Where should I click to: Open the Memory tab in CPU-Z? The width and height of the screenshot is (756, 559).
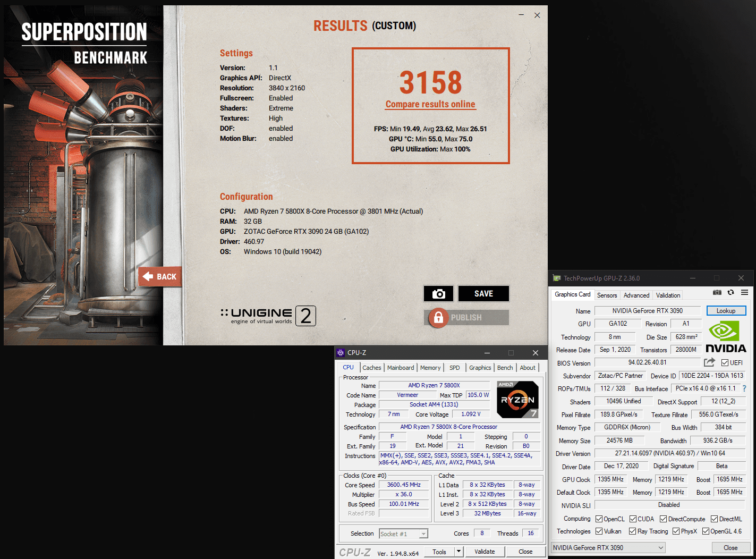tap(430, 368)
